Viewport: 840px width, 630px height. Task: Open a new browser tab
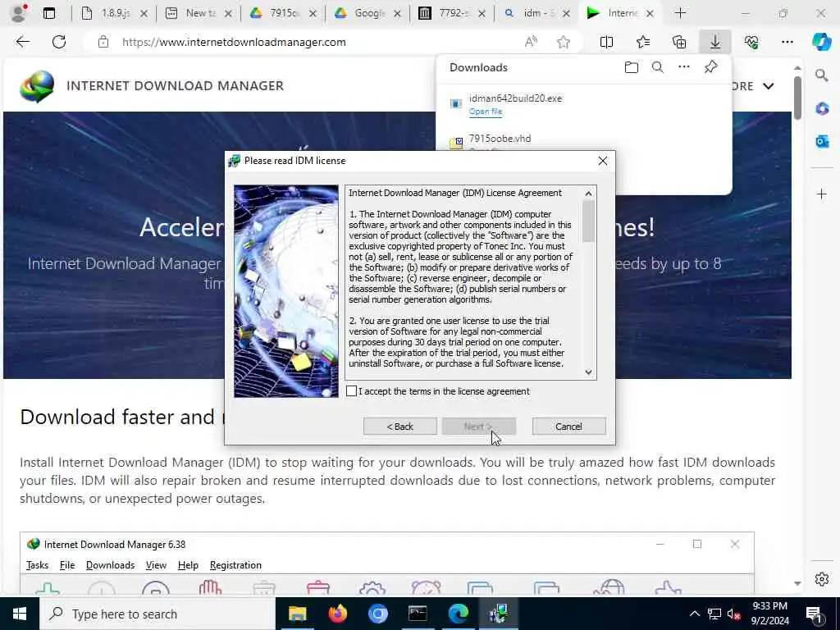click(680, 13)
